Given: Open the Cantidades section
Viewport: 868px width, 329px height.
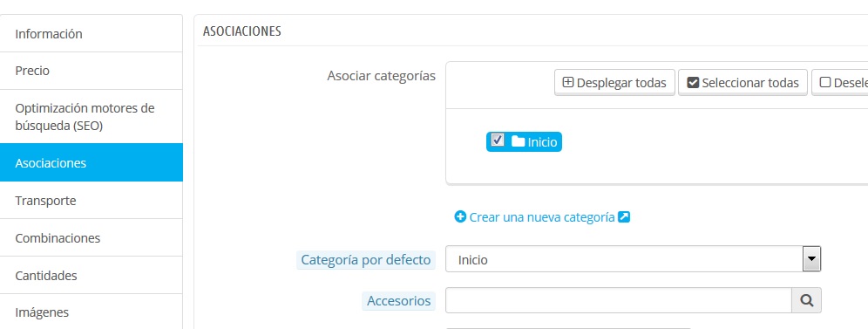Looking at the screenshot, I should [x=92, y=275].
